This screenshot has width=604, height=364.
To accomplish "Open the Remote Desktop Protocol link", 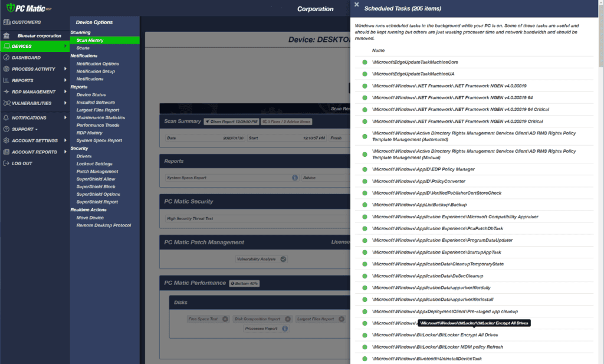I will pos(104,225).
